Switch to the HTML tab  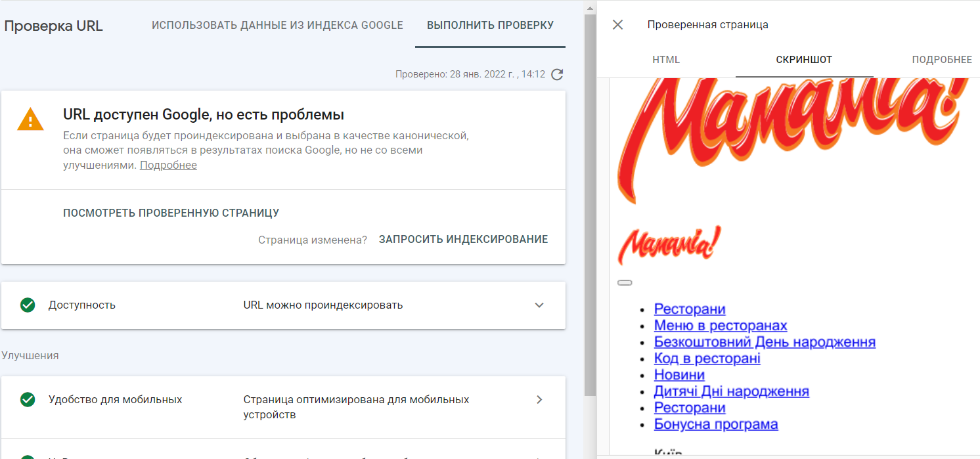[666, 60]
